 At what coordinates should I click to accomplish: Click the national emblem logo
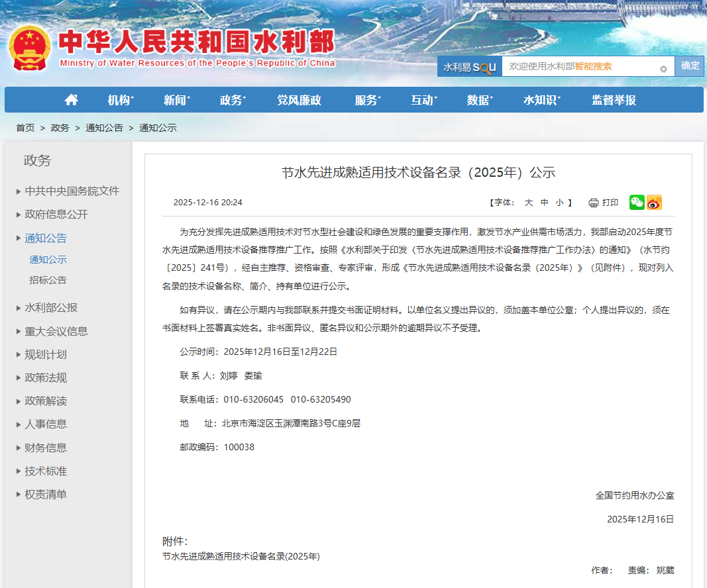[x=30, y=48]
